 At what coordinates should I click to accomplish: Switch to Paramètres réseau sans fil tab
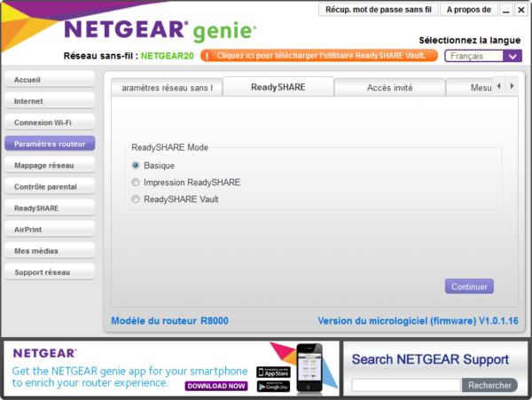tap(166, 88)
